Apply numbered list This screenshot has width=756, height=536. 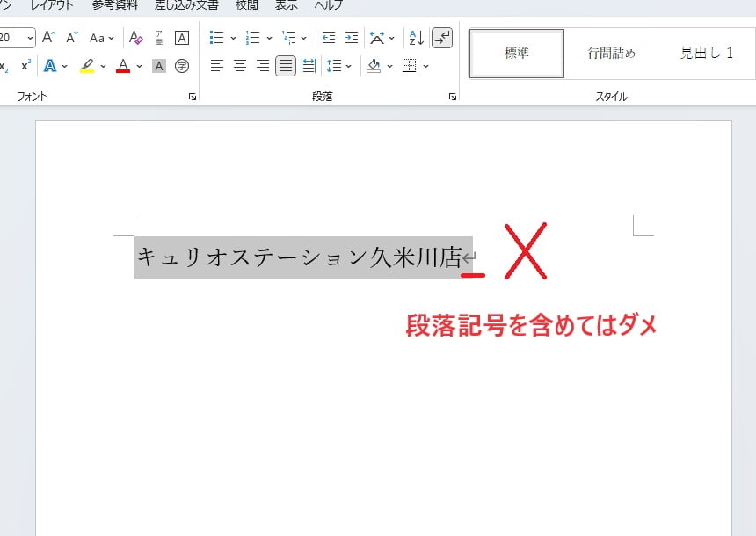pyautogui.click(x=252, y=37)
